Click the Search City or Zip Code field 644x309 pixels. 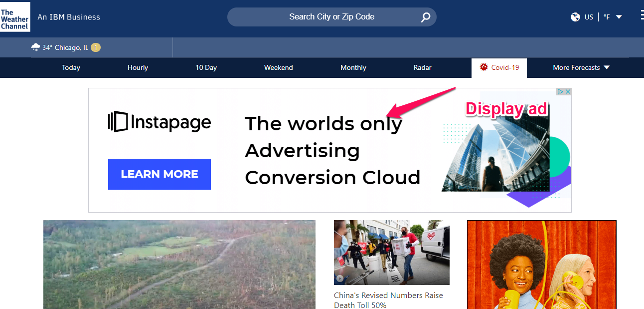click(332, 17)
